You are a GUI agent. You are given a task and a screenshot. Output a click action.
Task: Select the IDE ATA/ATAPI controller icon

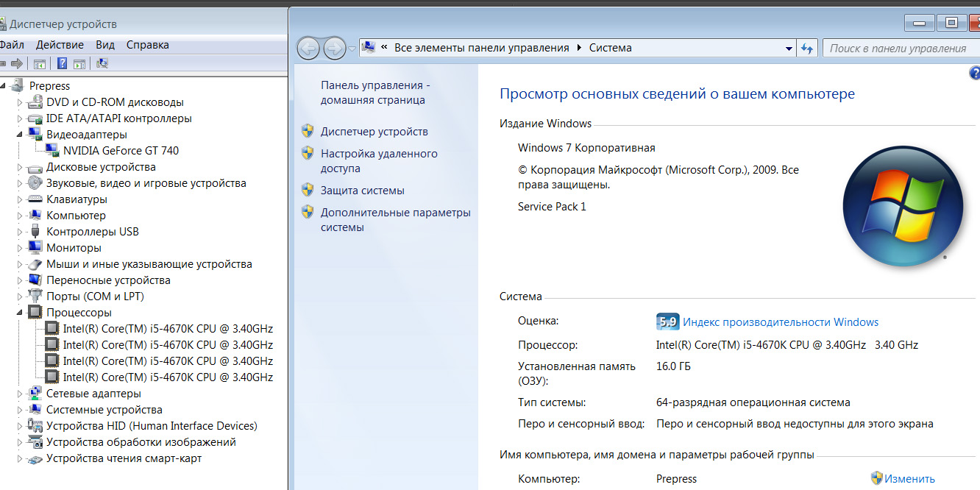35,118
